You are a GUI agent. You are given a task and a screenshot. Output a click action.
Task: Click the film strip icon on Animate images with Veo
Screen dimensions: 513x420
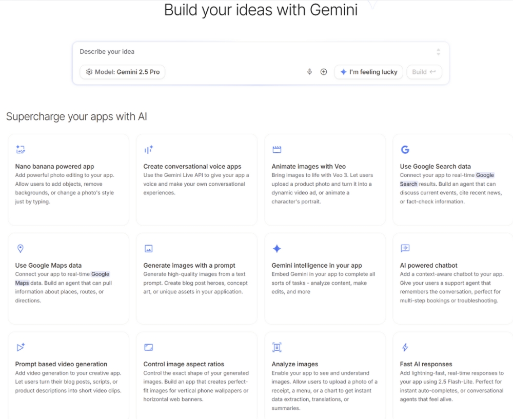(x=277, y=149)
